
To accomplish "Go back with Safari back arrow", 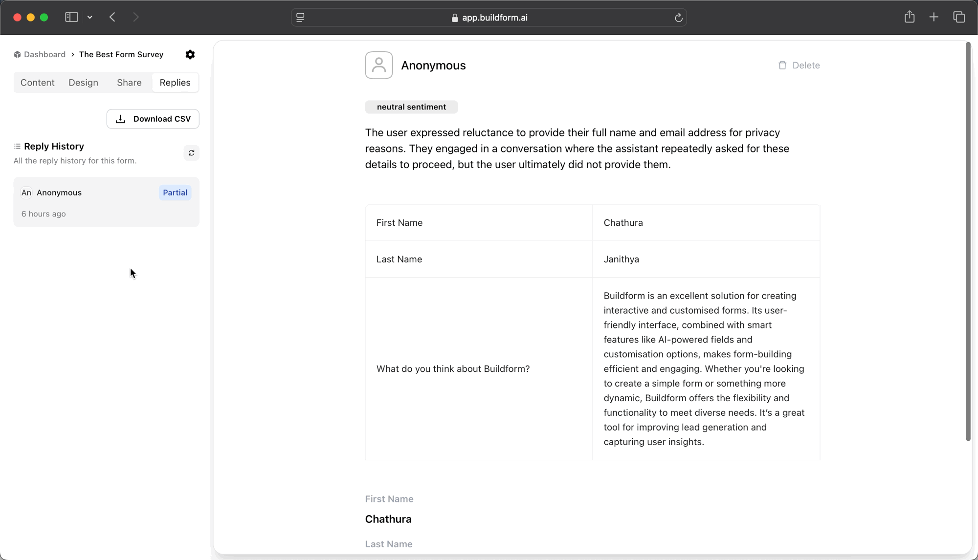I will (x=112, y=17).
